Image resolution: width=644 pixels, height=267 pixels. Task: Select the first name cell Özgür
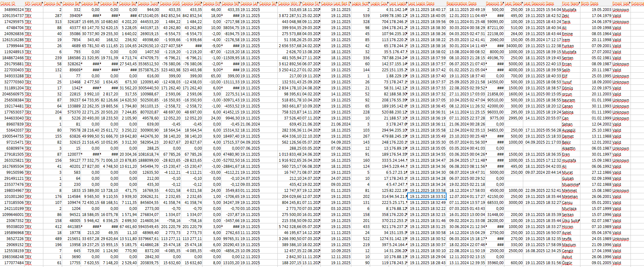coord(567,263)
